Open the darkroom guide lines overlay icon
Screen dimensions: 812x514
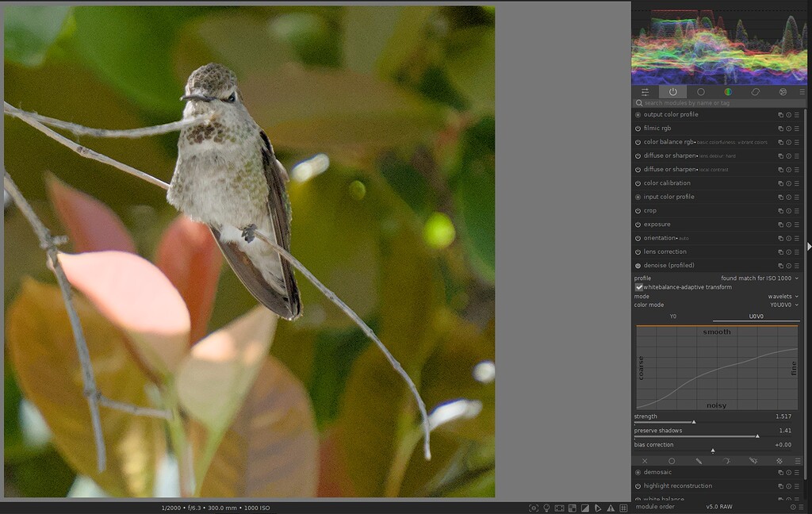tap(623, 508)
